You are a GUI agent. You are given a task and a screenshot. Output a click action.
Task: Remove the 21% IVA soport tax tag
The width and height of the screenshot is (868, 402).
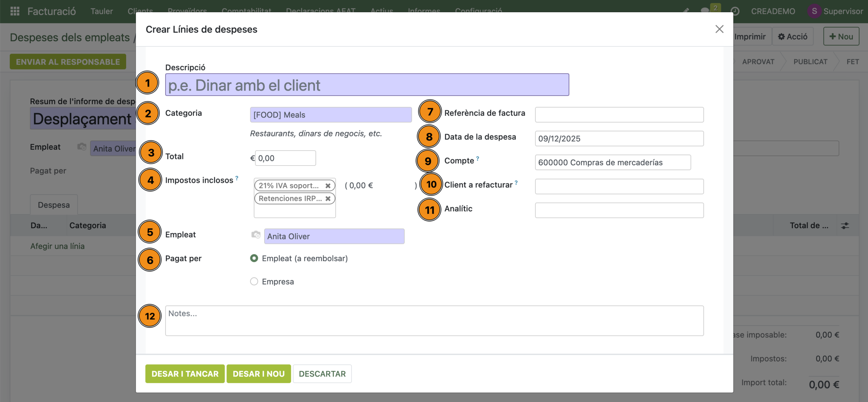click(x=328, y=186)
